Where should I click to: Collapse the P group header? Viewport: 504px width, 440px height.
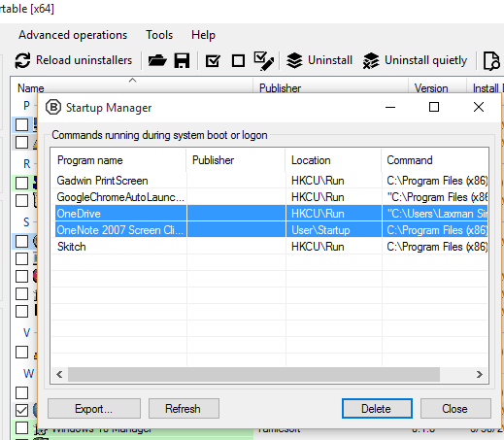point(27,106)
